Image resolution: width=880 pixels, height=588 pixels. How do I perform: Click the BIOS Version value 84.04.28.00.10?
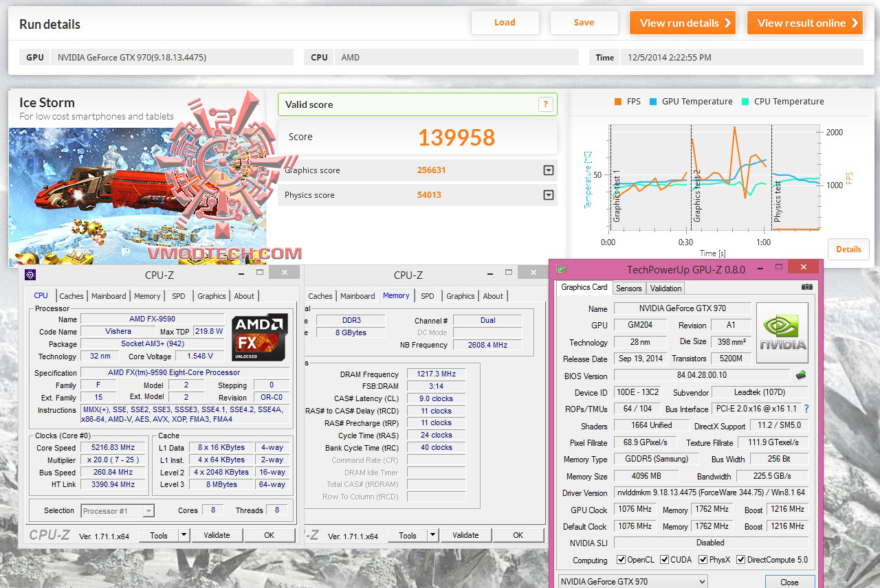click(702, 376)
